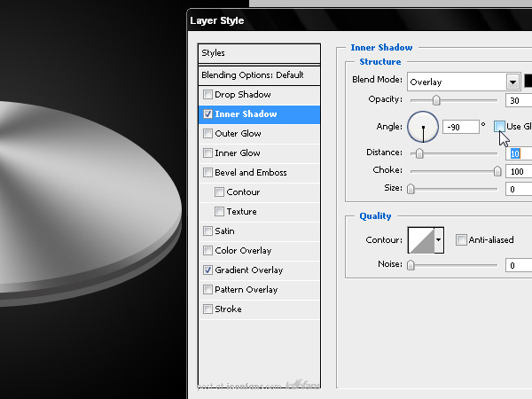Click the Noise value field showing 0
The image size is (532, 399).
[519, 265]
